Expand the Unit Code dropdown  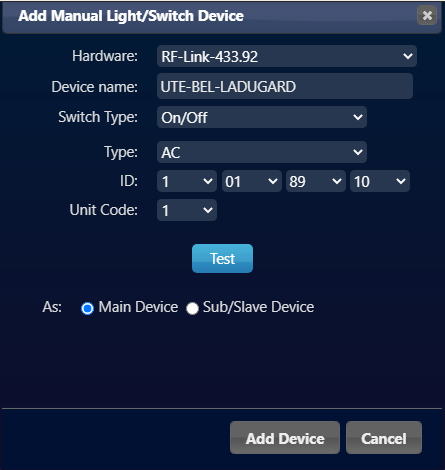pos(187,210)
